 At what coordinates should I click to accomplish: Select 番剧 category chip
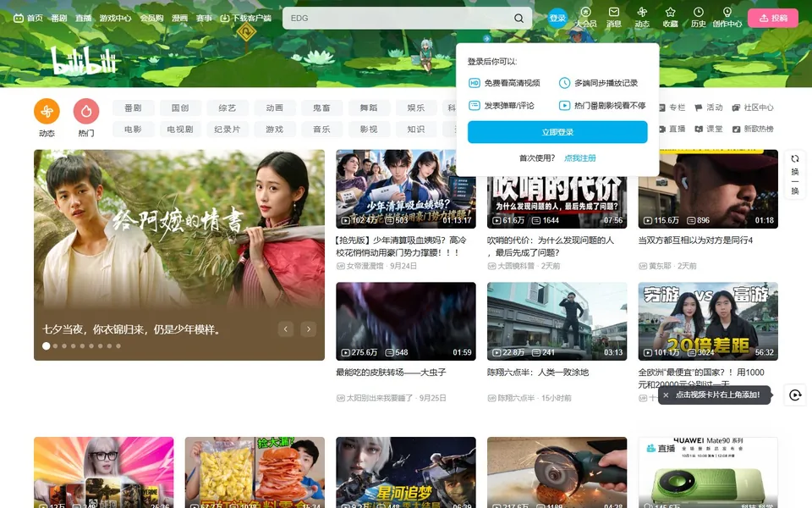133,108
